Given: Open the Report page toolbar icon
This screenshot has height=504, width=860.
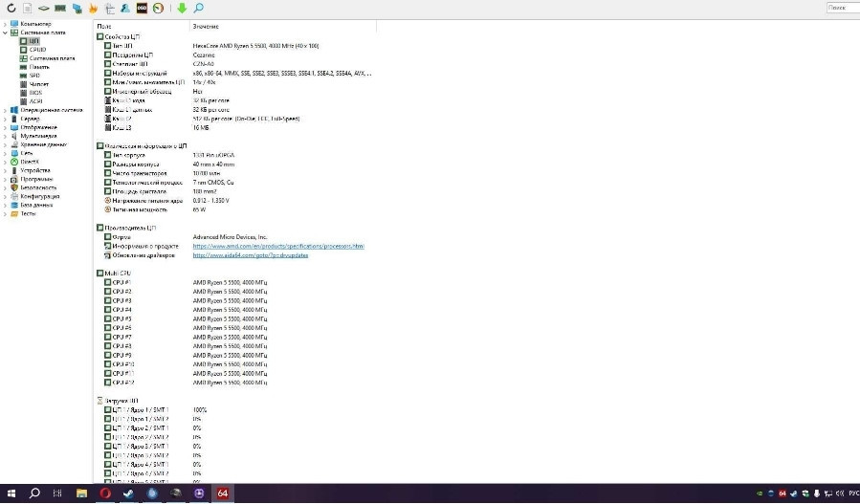Looking at the screenshot, I should click(28, 9).
